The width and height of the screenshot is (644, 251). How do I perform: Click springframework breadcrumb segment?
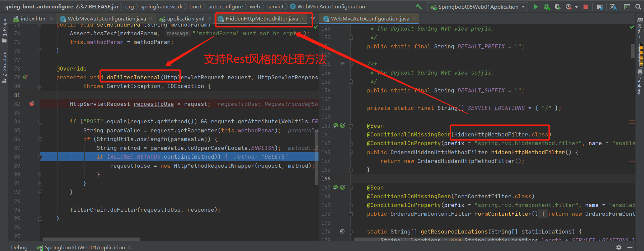pos(162,6)
